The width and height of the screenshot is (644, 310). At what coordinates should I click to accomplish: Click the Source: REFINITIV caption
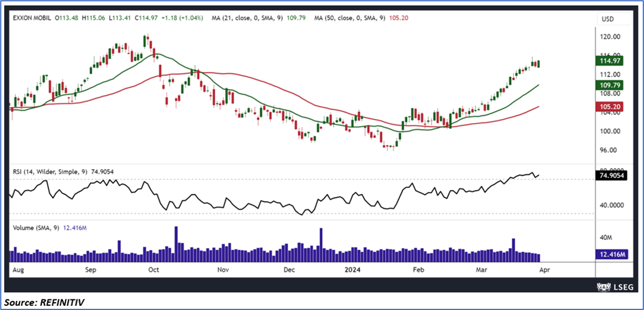click(x=44, y=302)
